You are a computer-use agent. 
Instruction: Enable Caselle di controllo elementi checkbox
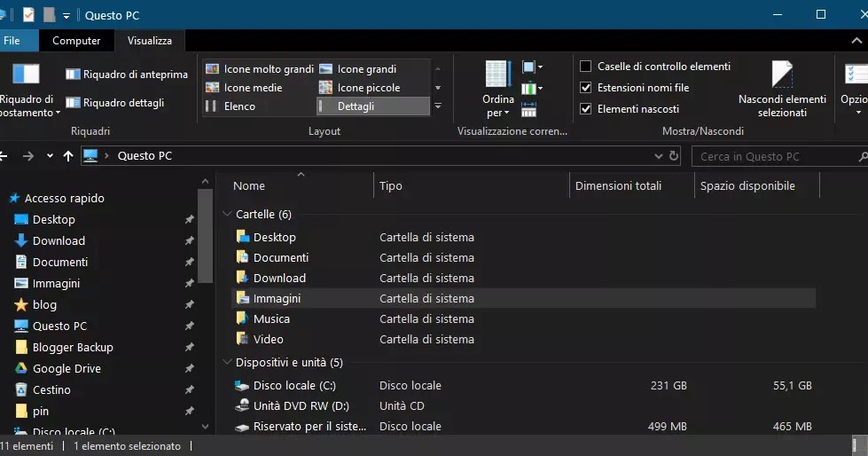coord(585,67)
